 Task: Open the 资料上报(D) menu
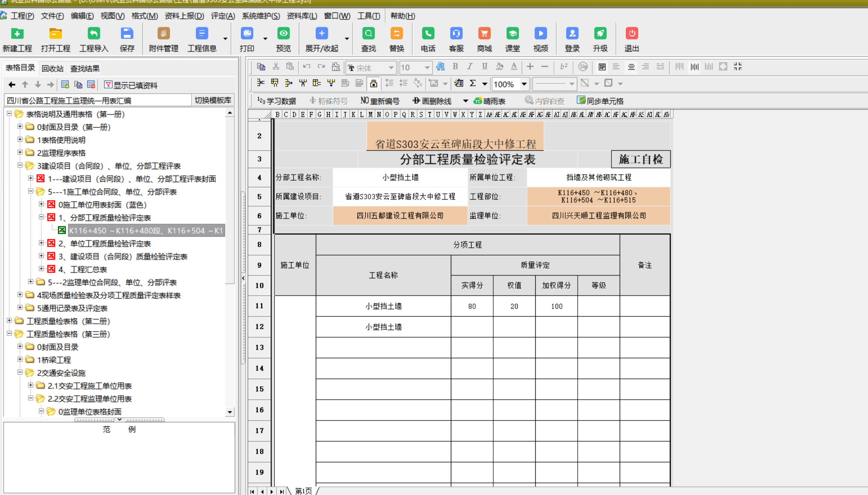pyautogui.click(x=184, y=16)
